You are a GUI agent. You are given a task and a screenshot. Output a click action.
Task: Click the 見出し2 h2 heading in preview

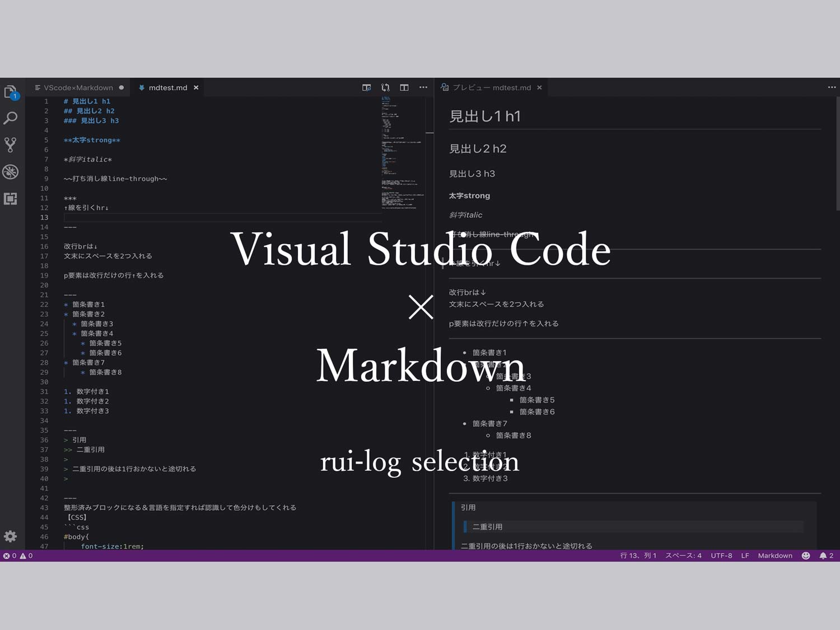(478, 148)
